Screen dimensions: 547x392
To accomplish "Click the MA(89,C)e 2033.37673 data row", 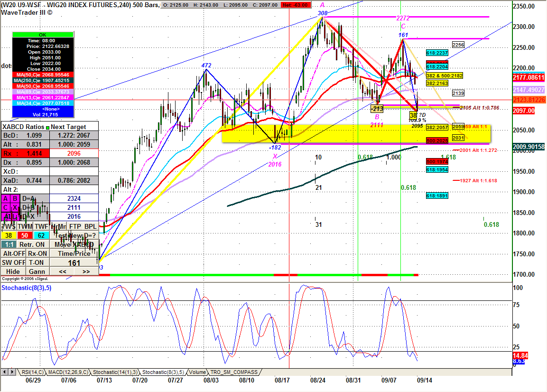I will (43, 92).
